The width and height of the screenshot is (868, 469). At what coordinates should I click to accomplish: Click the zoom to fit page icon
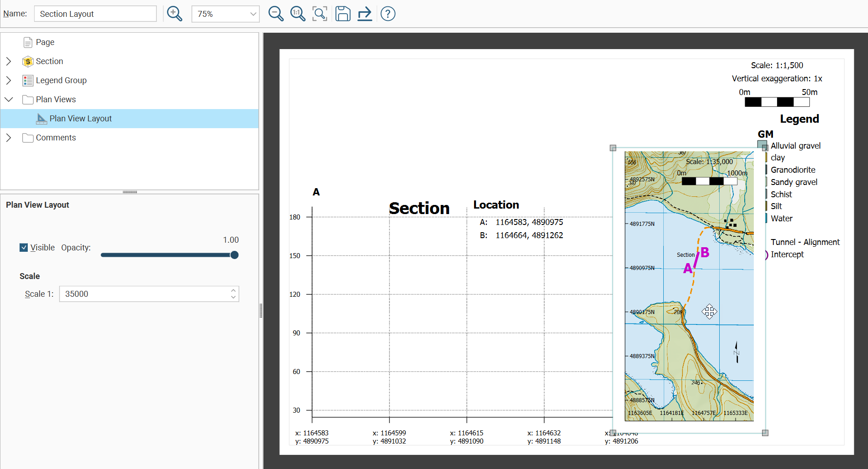320,14
